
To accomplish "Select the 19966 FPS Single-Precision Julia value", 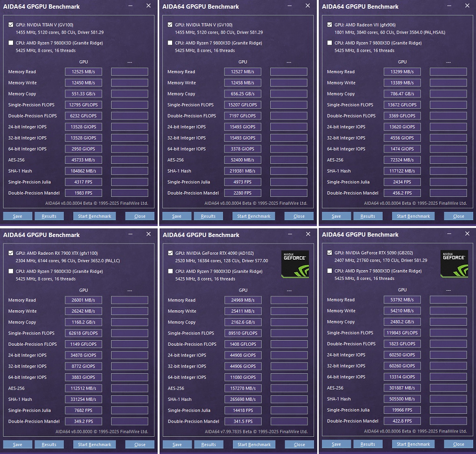I will 402,410.
